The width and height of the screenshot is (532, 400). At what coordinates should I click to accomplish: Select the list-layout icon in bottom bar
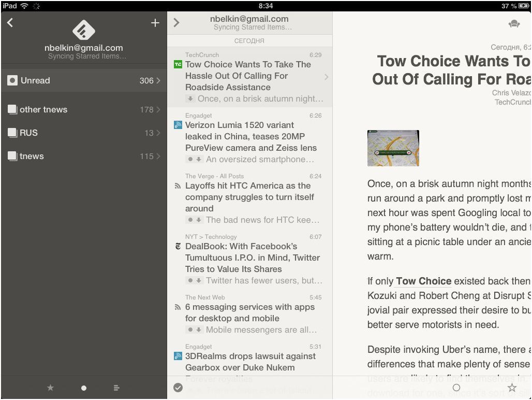point(116,387)
